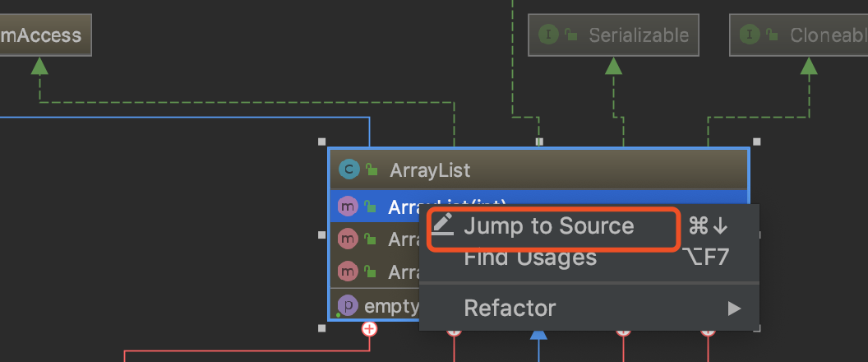Click the property icon beside empty
Screen dimensions: 868x362
pyautogui.click(x=348, y=305)
